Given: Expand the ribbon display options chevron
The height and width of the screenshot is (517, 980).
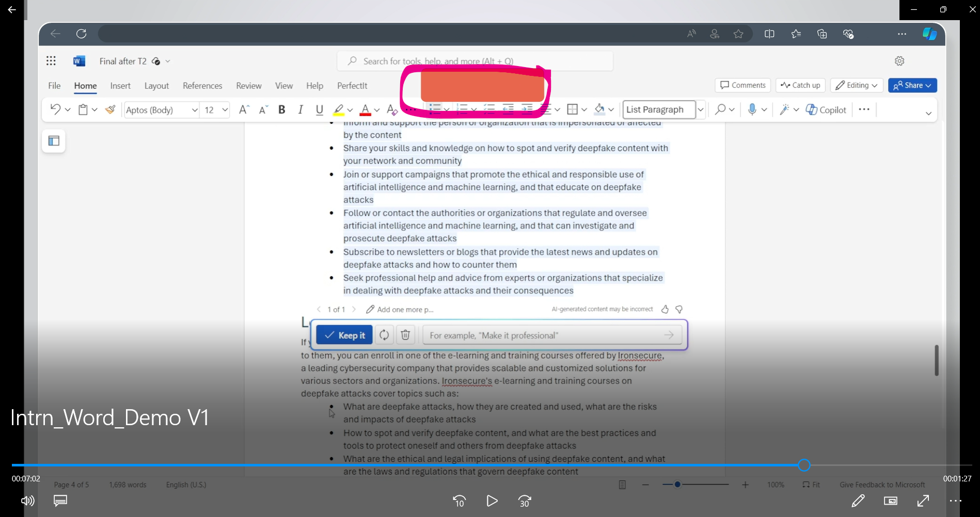Looking at the screenshot, I should [x=928, y=113].
